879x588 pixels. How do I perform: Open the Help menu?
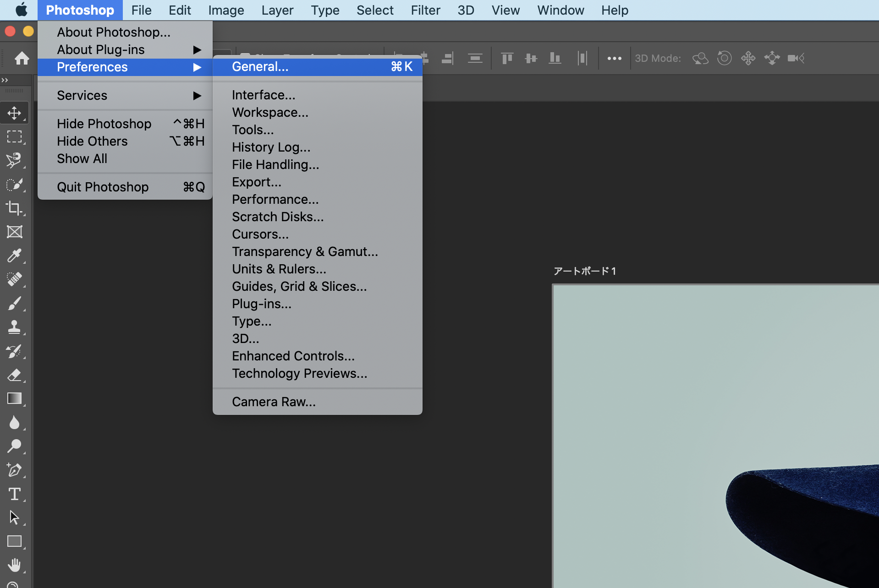615,10
